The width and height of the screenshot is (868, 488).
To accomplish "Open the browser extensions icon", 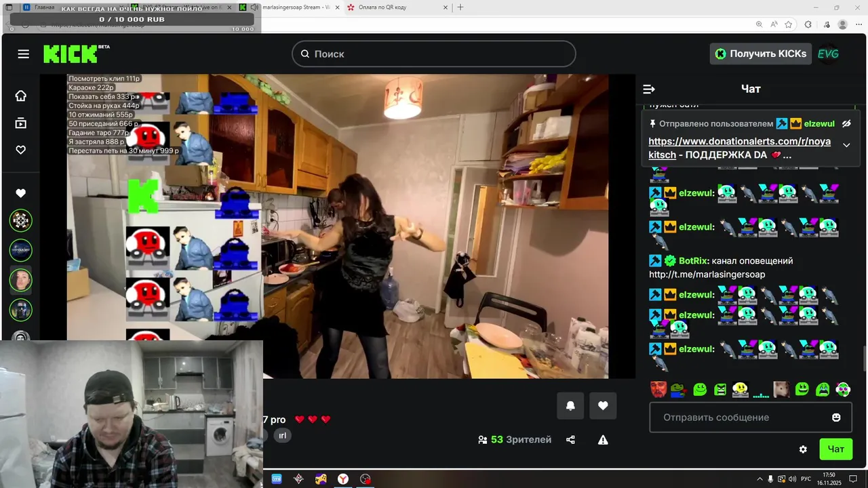I will [808, 24].
